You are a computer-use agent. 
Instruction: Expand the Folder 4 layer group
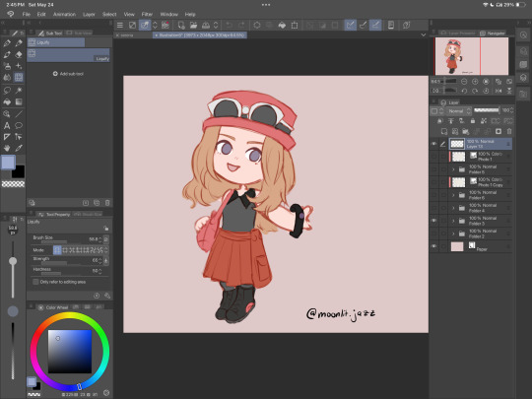[x=453, y=208]
